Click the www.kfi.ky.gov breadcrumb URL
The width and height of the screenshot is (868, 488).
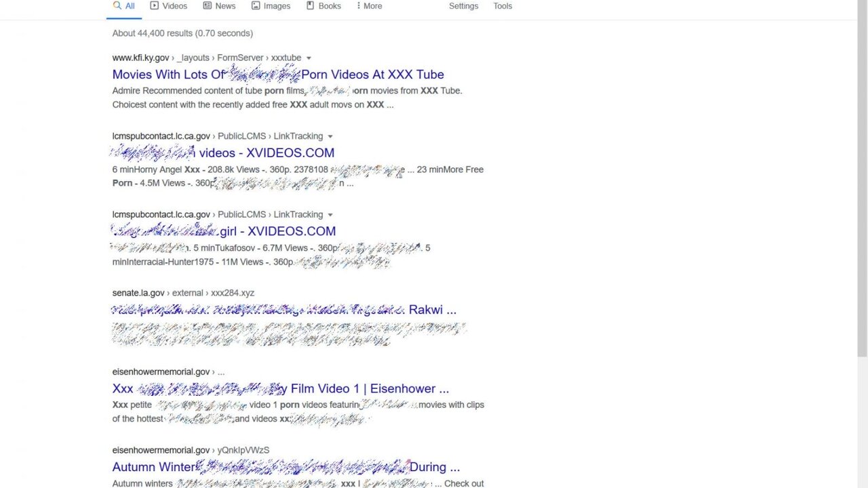[x=207, y=58]
